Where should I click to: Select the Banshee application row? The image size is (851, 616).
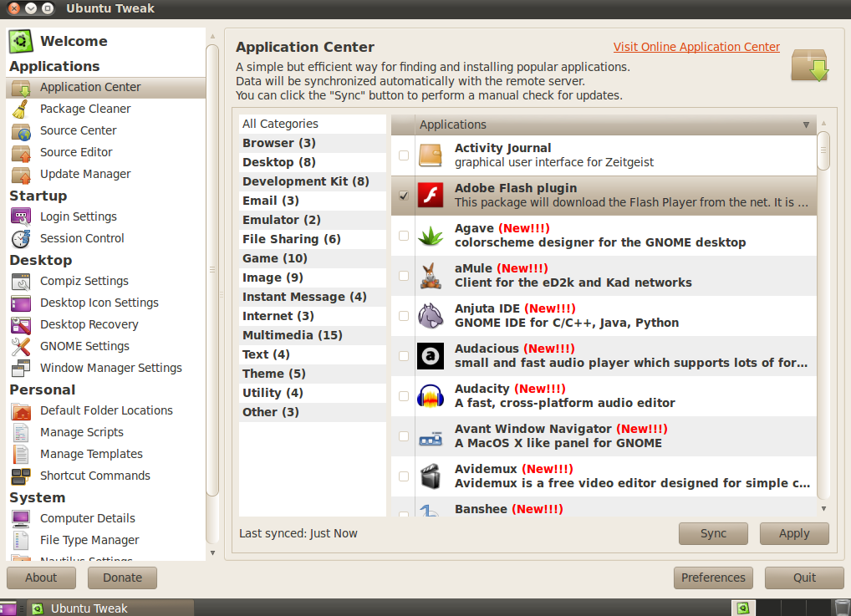[604, 507]
